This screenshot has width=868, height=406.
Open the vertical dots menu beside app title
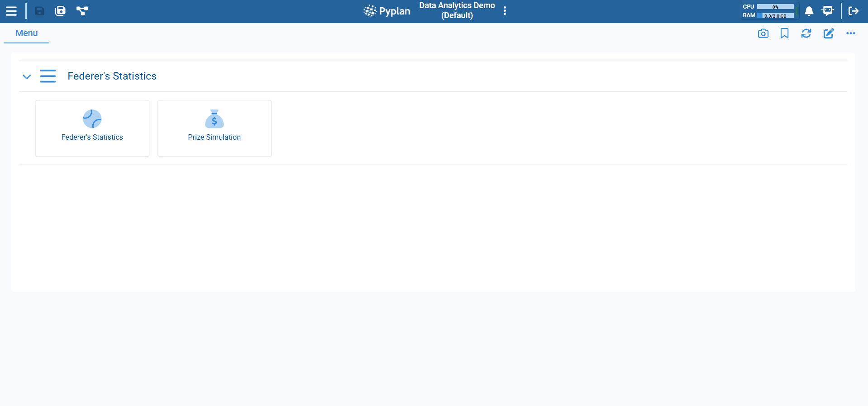click(505, 11)
